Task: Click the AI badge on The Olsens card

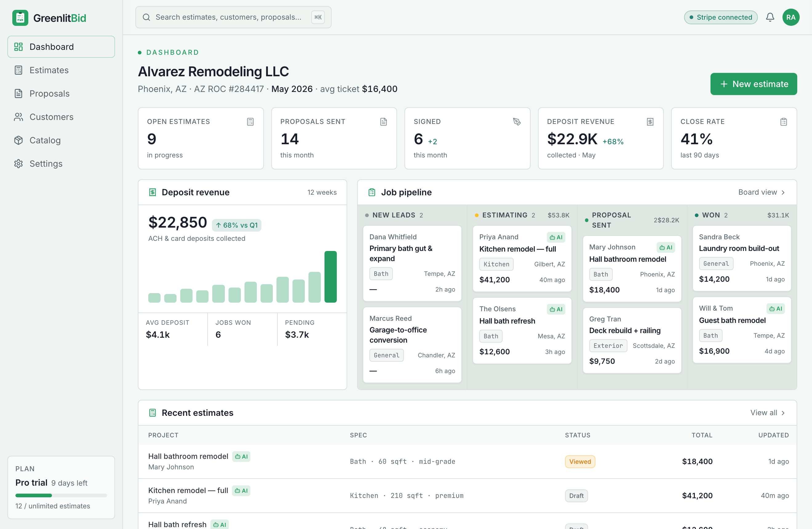Action: [556, 309]
